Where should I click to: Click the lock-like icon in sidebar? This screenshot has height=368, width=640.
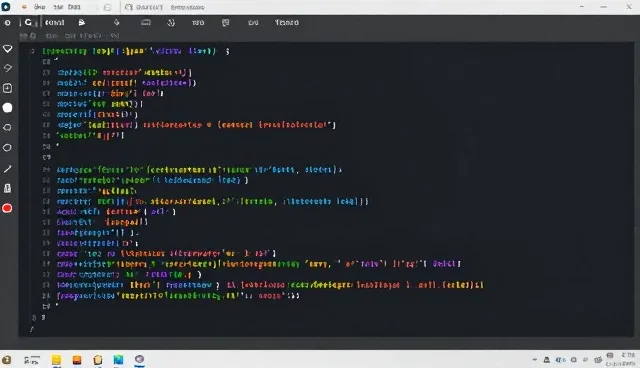pyautogui.click(x=7, y=188)
